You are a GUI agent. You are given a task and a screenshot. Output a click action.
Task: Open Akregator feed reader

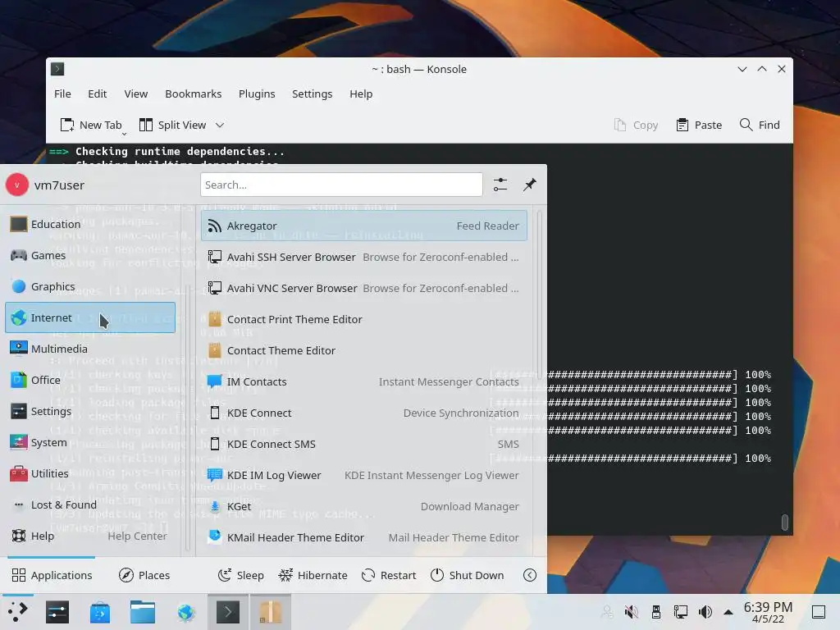(x=363, y=226)
